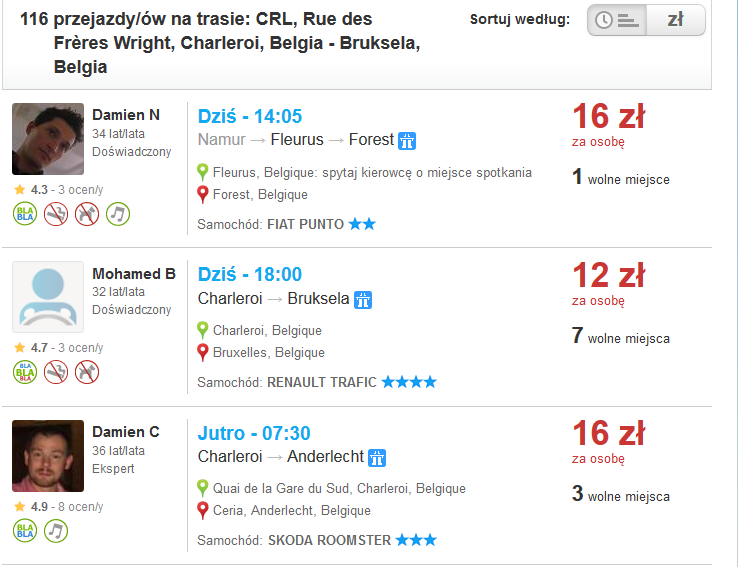This screenshot has width=738, height=567.
Task: Sort rides by departure time
Action: click(617, 20)
